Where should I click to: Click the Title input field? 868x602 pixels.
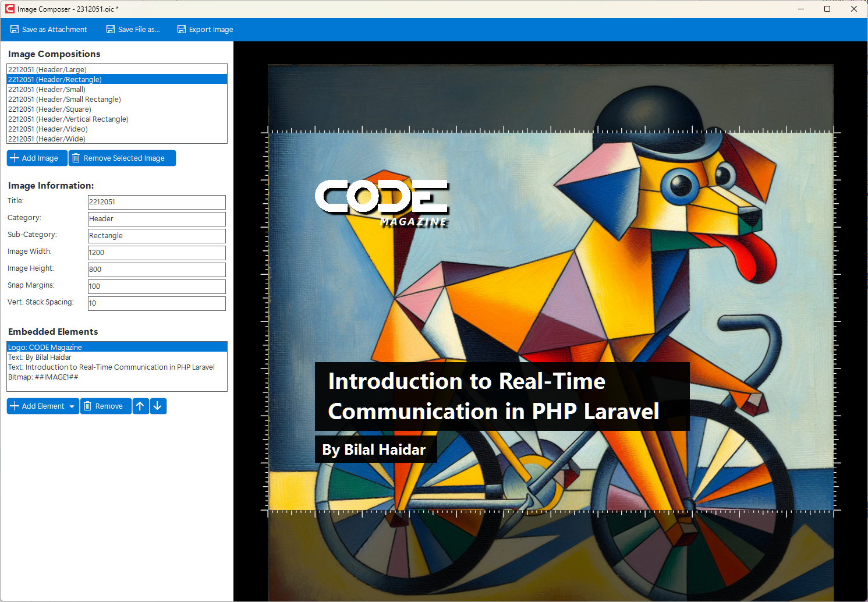[x=157, y=202]
